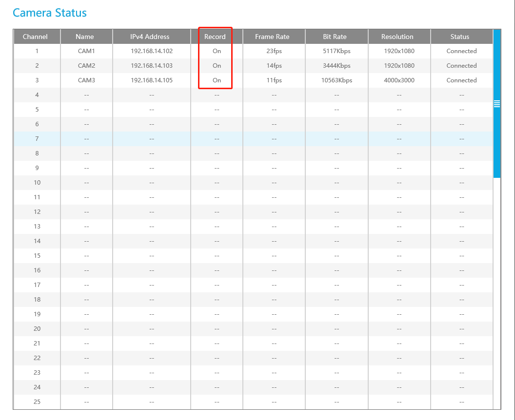Viewport: 515px width, 420px height.
Task: Click the Record On value for CAM3
Action: tap(217, 80)
